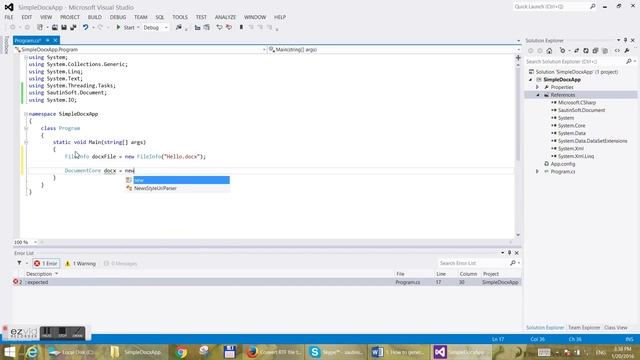Collapse the Main method code block
The width and height of the screenshot is (640, 360).
pyautogui.click(x=26, y=142)
